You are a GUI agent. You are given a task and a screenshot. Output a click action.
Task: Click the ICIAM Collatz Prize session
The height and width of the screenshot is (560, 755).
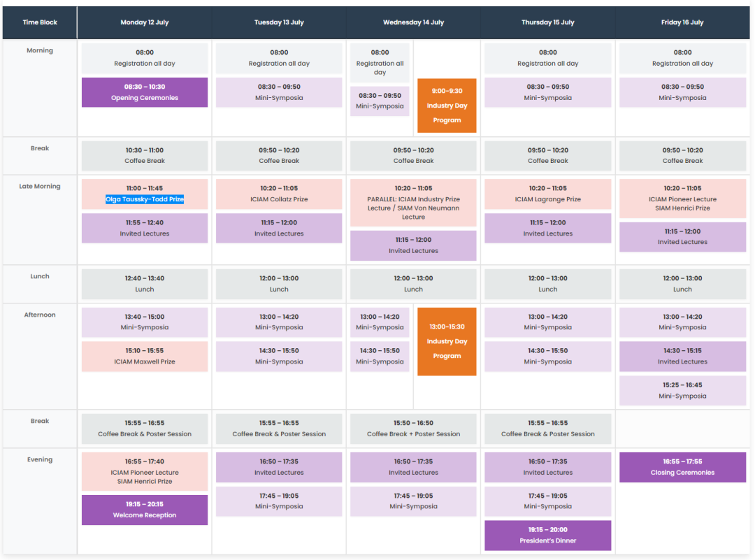[x=279, y=194]
